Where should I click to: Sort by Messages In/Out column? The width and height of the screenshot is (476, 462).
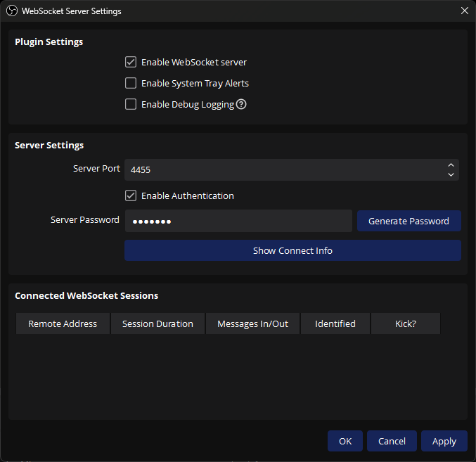pos(252,323)
